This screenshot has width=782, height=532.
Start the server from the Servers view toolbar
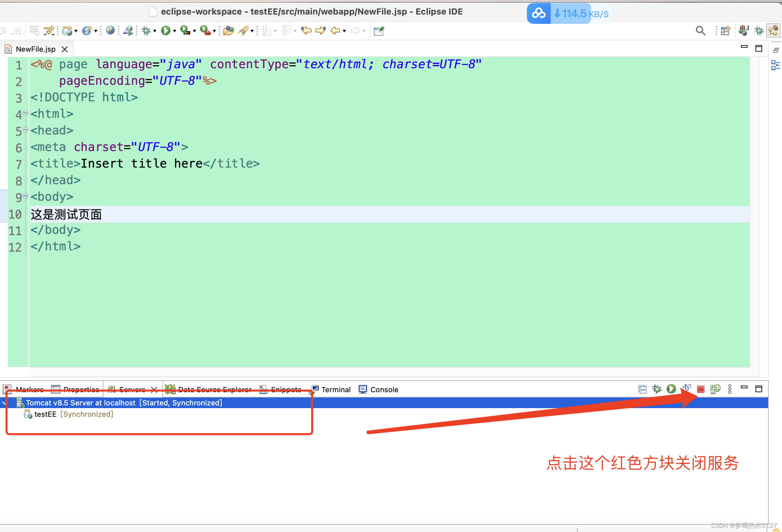point(671,389)
